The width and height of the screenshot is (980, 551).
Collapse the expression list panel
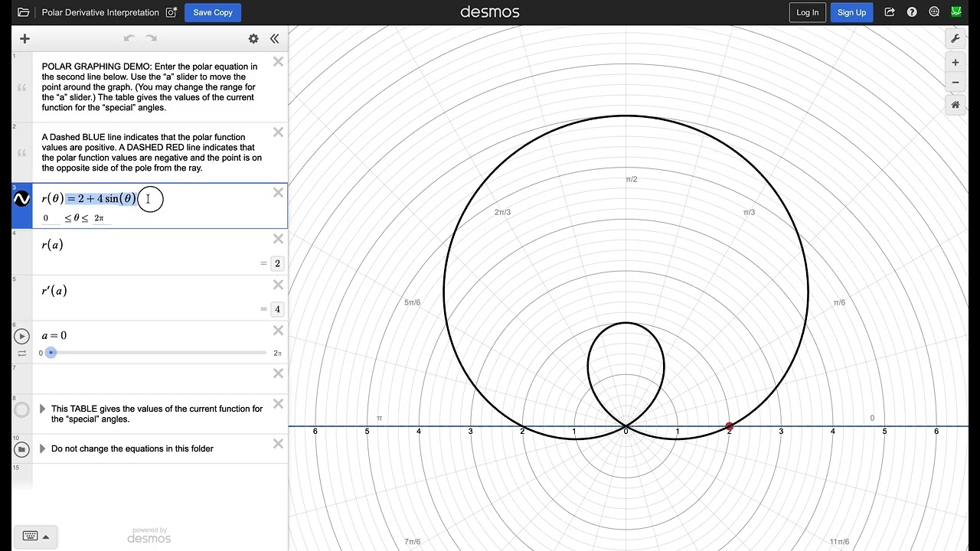(x=275, y=38)
